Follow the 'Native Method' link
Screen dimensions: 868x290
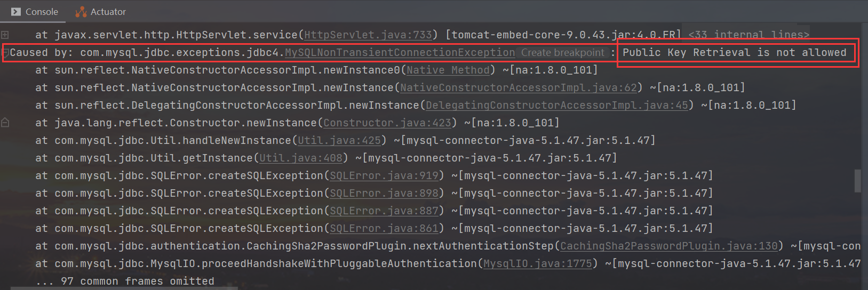point(448,70)
